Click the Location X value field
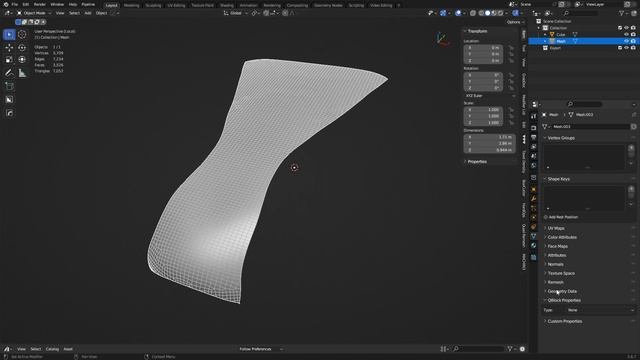 [483, 48]
